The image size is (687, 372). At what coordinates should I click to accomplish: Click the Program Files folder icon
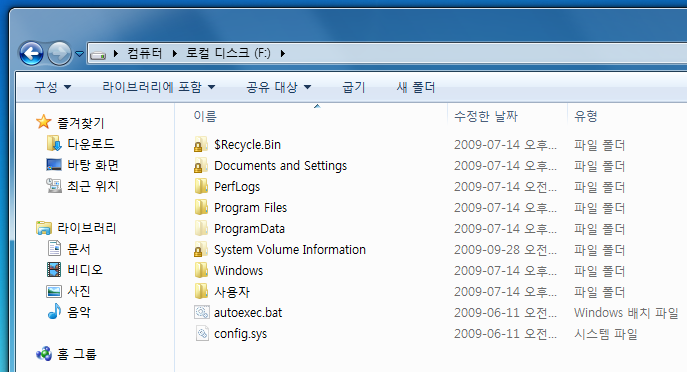click(201, 207)
